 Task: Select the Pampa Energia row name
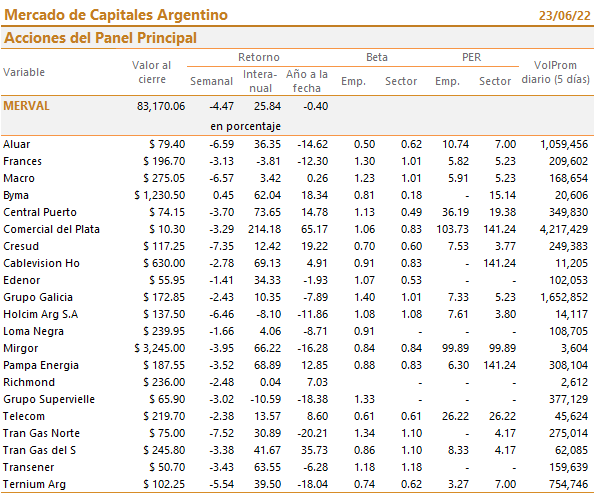point(41,365)
